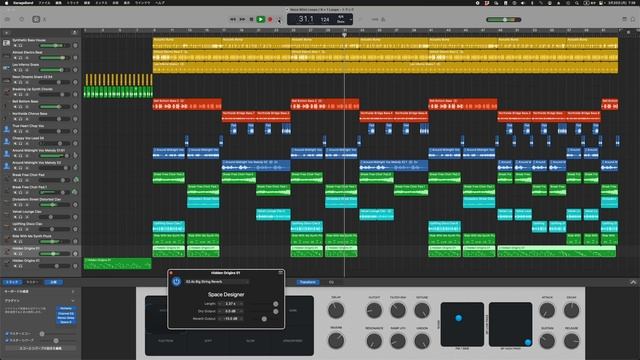Mute the Velvet Lounge Clav track
Viewport: 640px width, 360px height.
coord(15,217)
